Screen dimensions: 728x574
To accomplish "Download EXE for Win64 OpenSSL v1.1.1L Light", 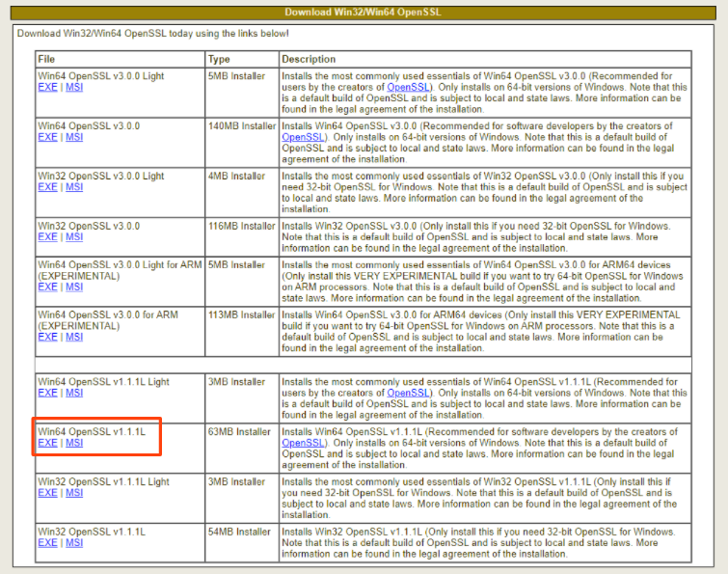I will (48, 393).
